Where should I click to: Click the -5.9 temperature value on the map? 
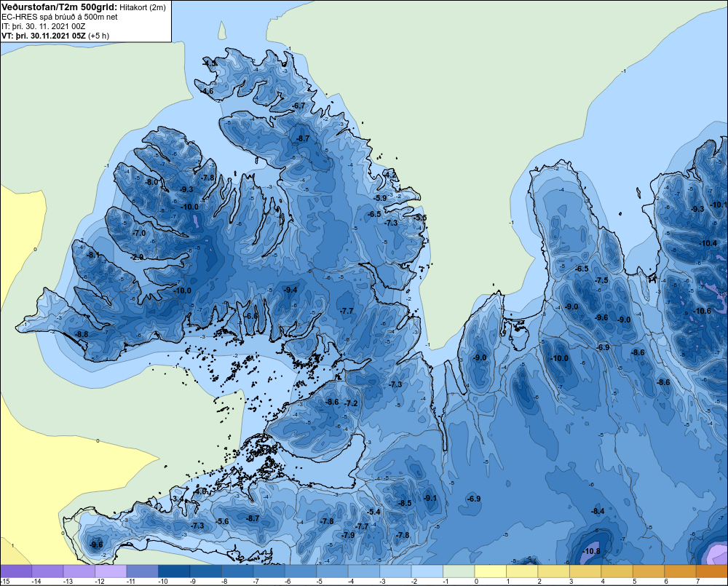pos(381,198)
